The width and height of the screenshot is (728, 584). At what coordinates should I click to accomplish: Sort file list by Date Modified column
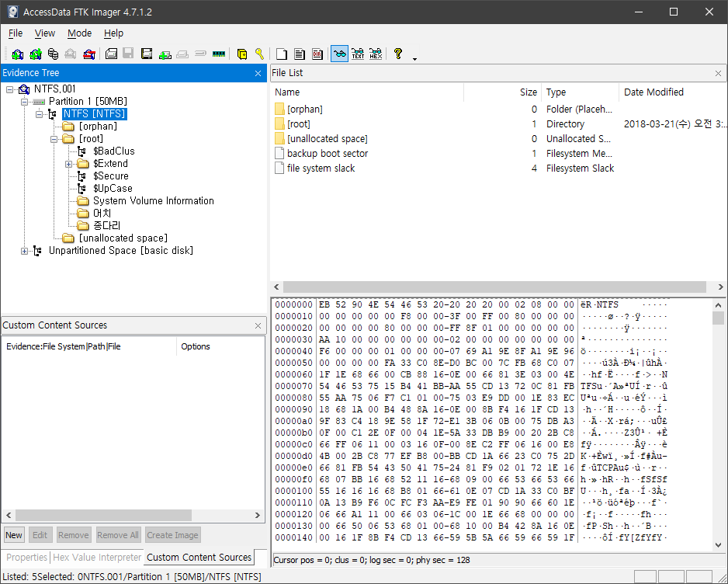(673, 92)
